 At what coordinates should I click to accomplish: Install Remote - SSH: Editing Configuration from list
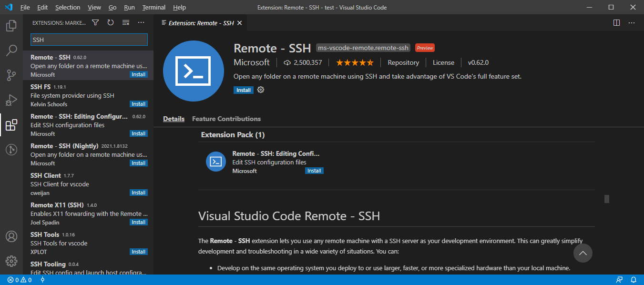139,133
